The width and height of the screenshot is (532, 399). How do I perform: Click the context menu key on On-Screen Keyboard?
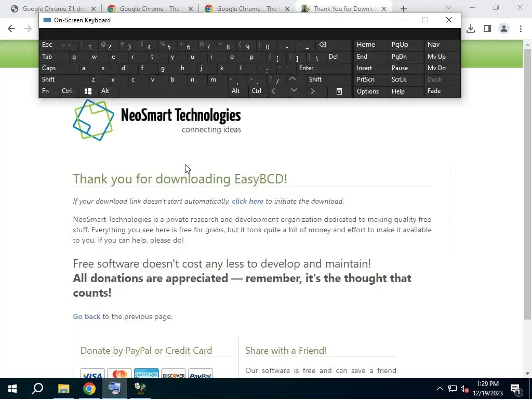coord(339,91)
